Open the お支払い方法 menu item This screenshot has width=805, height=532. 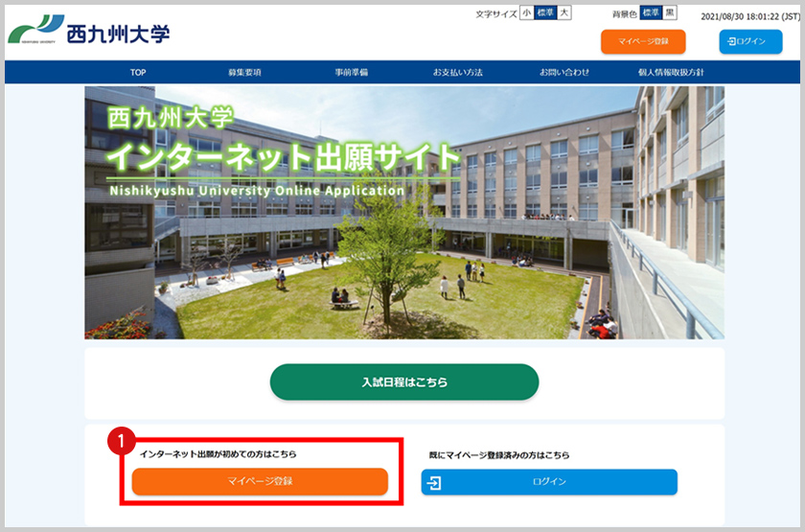coord(458,73)
